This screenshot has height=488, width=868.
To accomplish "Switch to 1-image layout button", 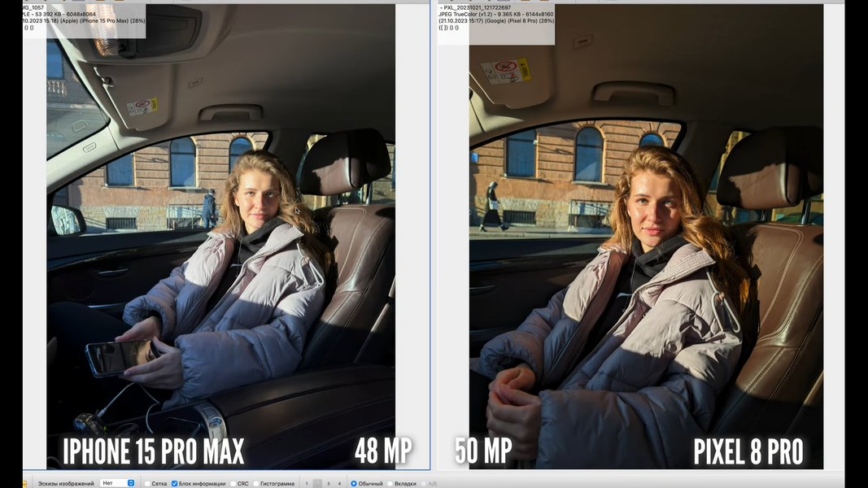I will click(x=307, y=483).
